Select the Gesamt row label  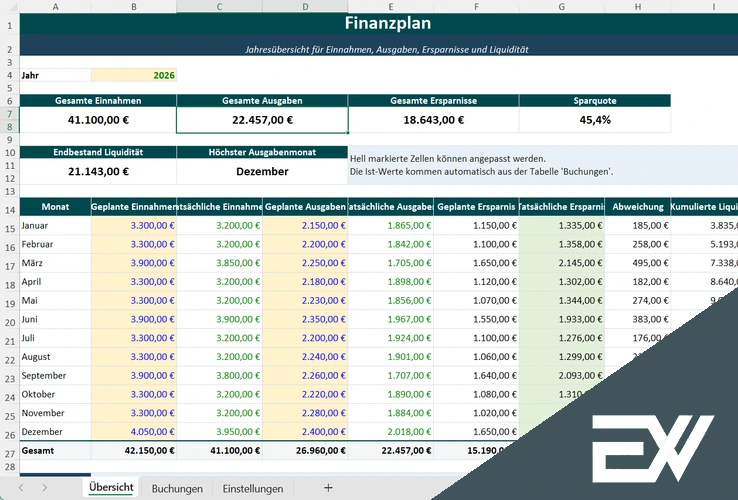(56, 451)
